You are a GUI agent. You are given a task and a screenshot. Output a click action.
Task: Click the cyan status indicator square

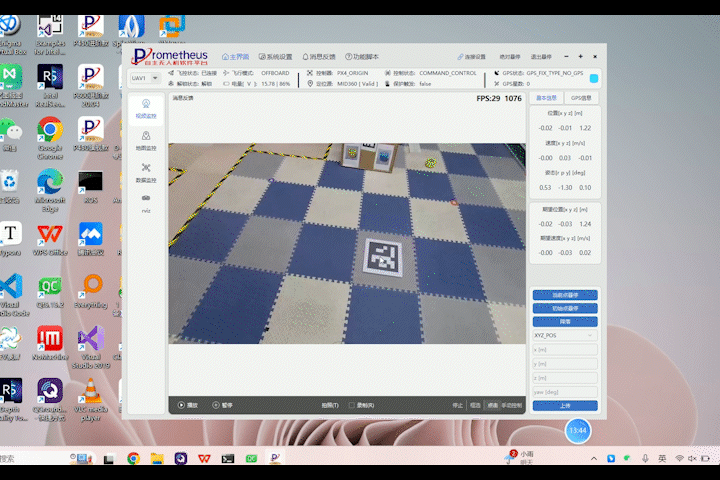coord(594,78)
